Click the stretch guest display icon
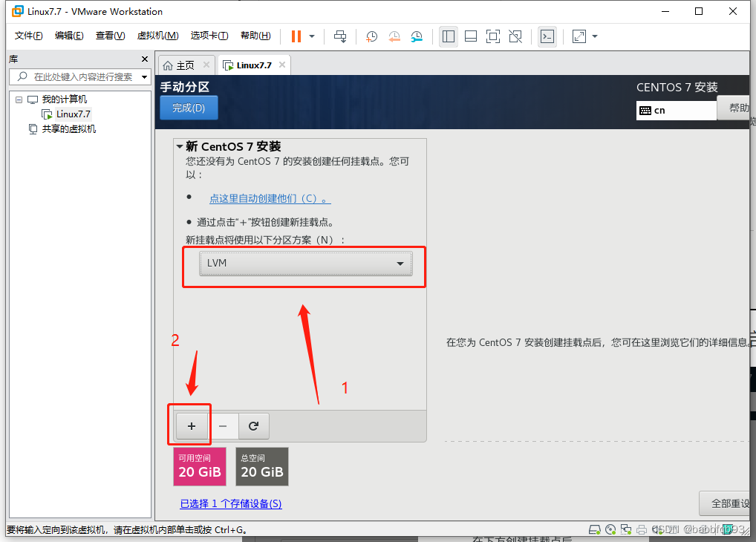756x542 pixels. (x=579, y=36)
